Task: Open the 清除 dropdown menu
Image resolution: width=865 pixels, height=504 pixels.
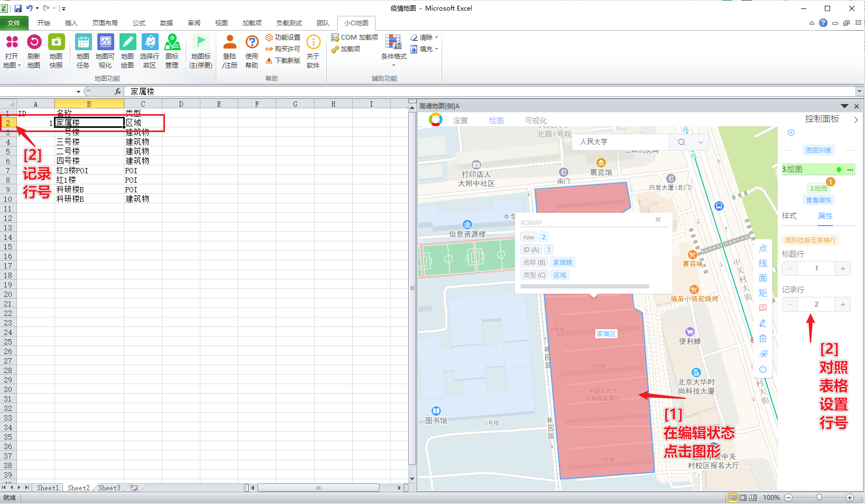Action: 425,38
